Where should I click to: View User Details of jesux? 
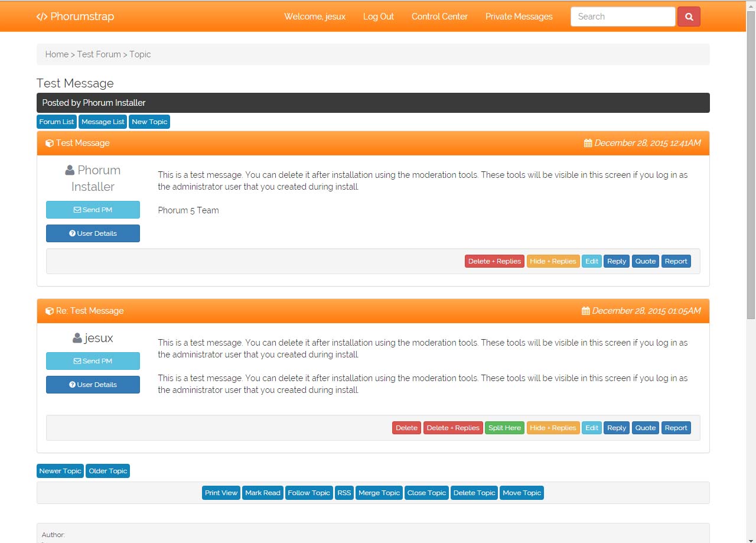[x=93, y=385]
